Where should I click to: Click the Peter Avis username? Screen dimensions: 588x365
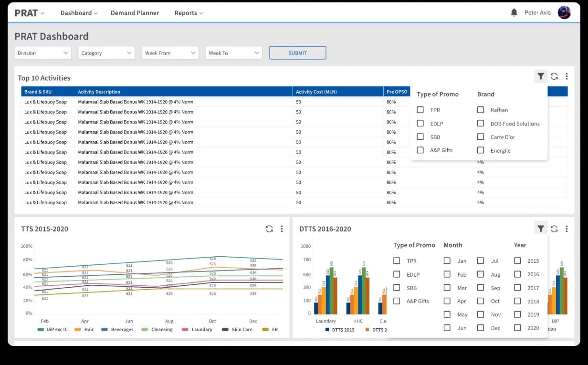537,13
